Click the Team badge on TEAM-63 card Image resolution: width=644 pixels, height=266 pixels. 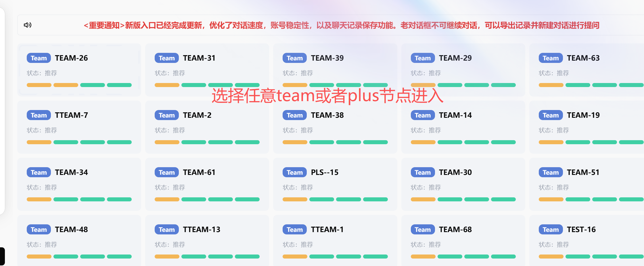click(x=550, y=58)
